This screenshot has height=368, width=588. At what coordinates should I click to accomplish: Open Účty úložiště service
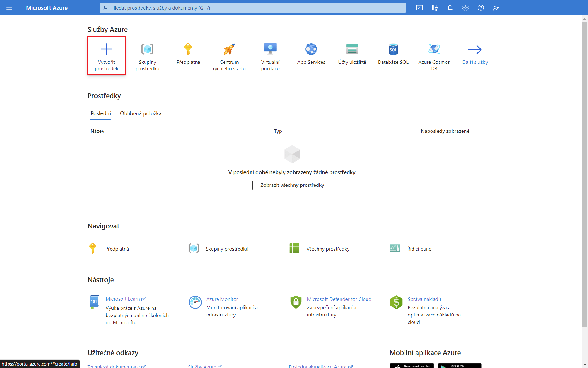pyautogui.click(x=352, y=49)
